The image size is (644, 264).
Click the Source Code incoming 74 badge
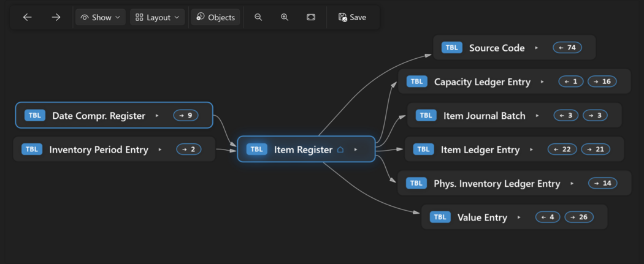[x=567, y=48]
